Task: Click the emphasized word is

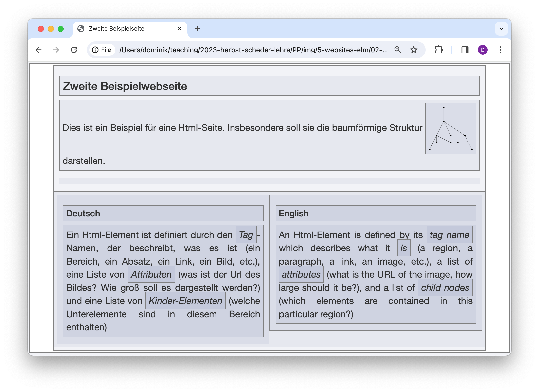Action: click(404, 248)
